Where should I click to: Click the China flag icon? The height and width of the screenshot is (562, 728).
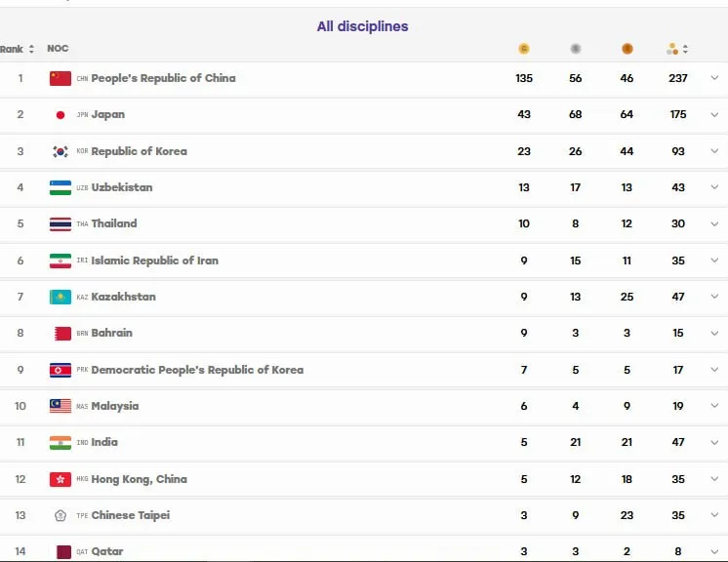[61, 78]
